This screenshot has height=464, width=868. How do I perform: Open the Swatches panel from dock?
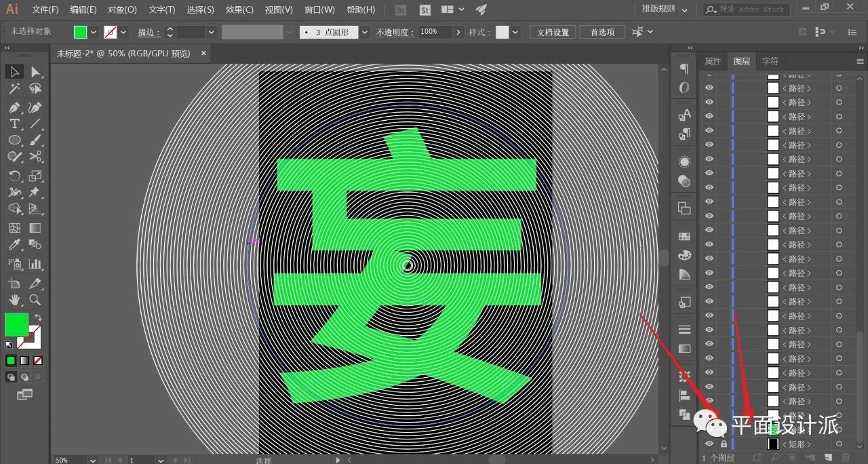[684, 236]
